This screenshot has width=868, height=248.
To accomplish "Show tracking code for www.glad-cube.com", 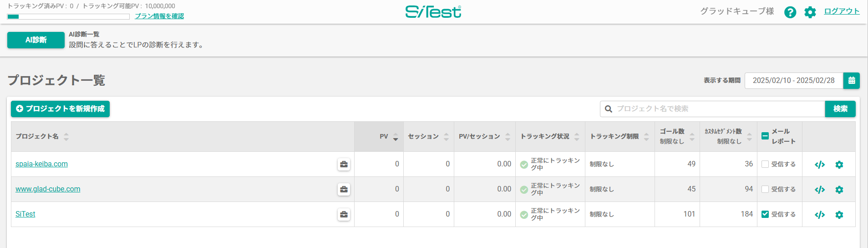I will click(820, 190).
